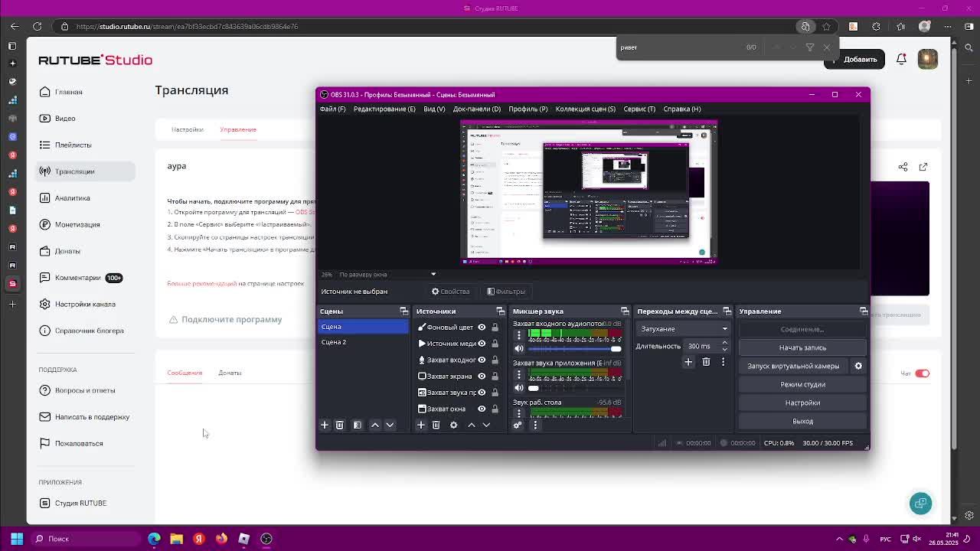Mute the input audio capture speaker icon

519,349
